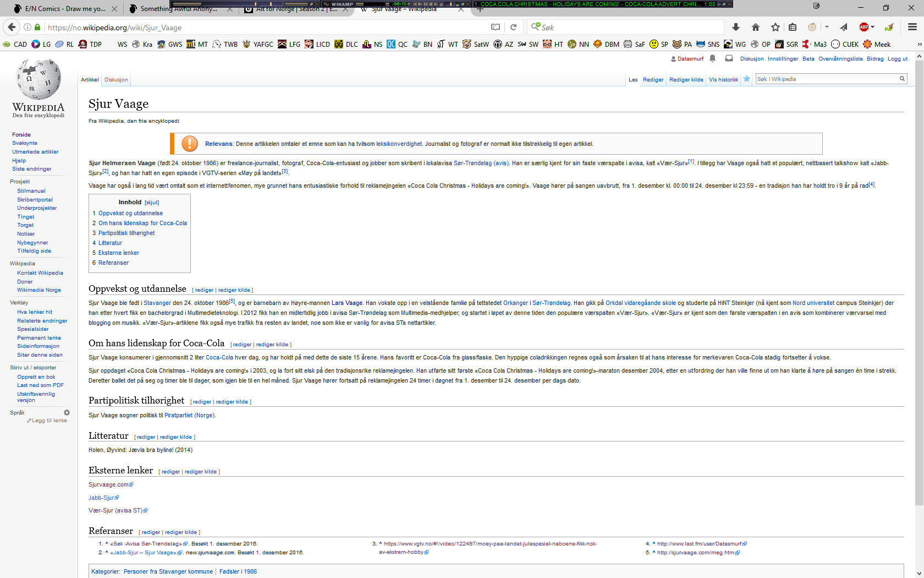Focus the browser Søk search box

626,27
